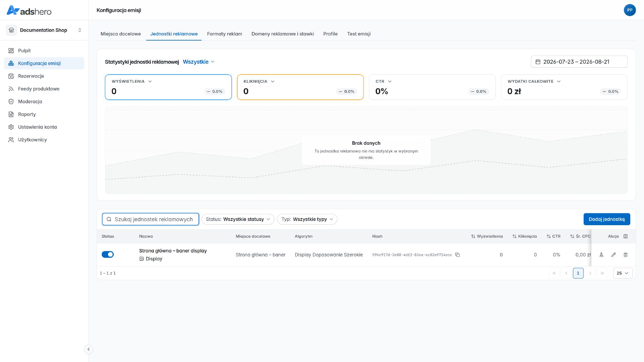Expand the Status: Wszystkie statusy filter
This screenshot has height=362, width=644.
pos(238,219)
